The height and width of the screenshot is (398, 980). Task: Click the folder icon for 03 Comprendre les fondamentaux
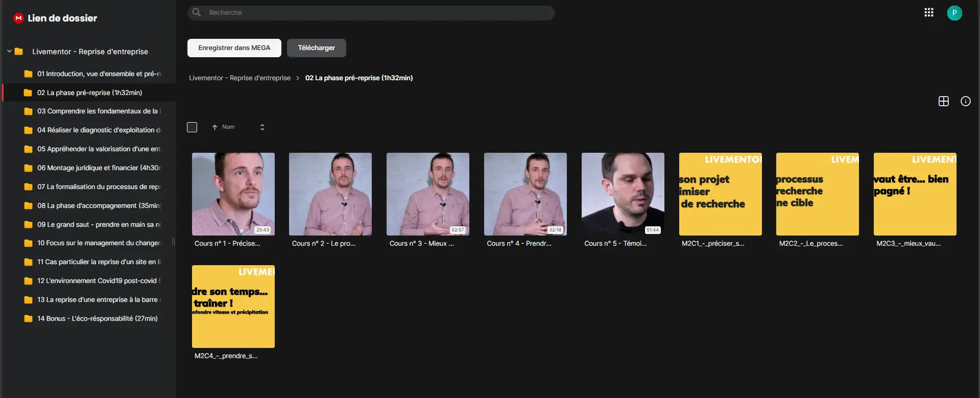[28, 111]
